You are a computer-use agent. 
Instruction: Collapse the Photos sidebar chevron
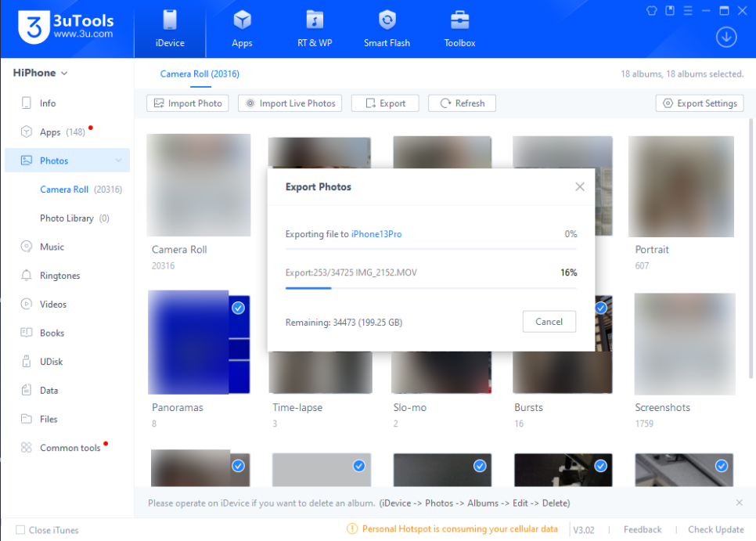119,160
